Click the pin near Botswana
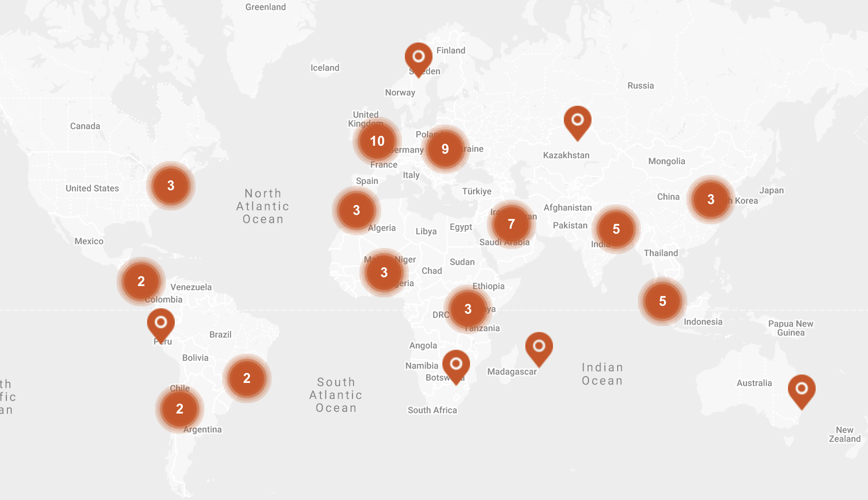The width and height of the screenshot is (868, 500). click(x=456, y=367)
